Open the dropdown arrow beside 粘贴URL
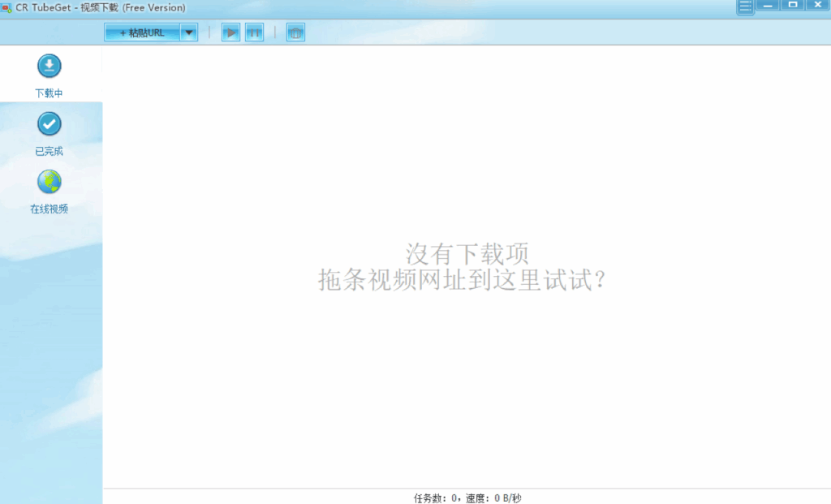The height and width of the screenshot is (504, 831). pyautogui.click(x=189, y=32)
